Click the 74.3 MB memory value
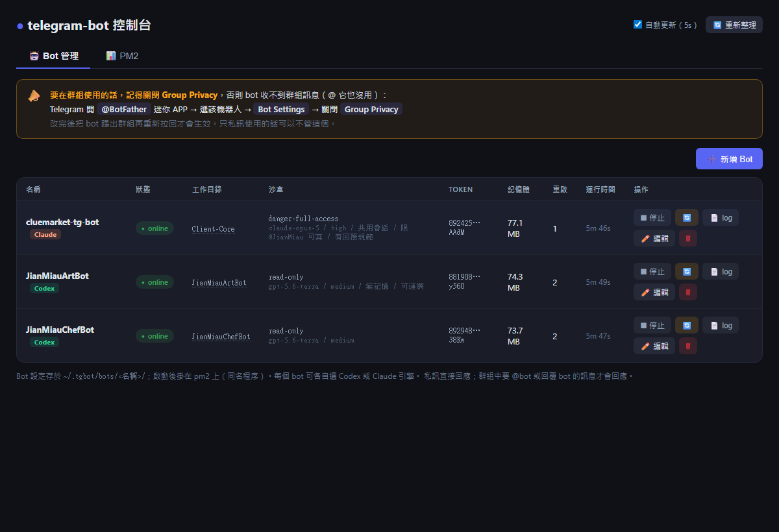The height and width of the screenshot is (532, 779). [x=515, y=282]
